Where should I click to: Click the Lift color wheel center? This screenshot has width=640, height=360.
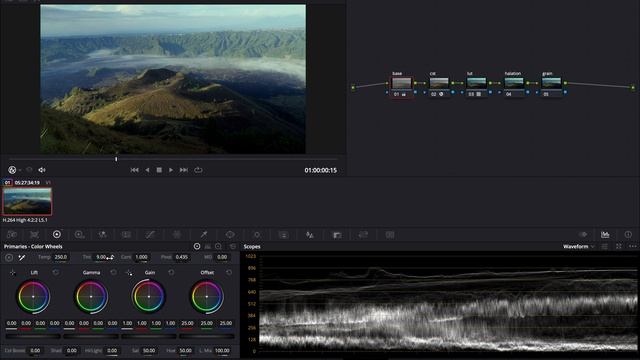[33, 296]
